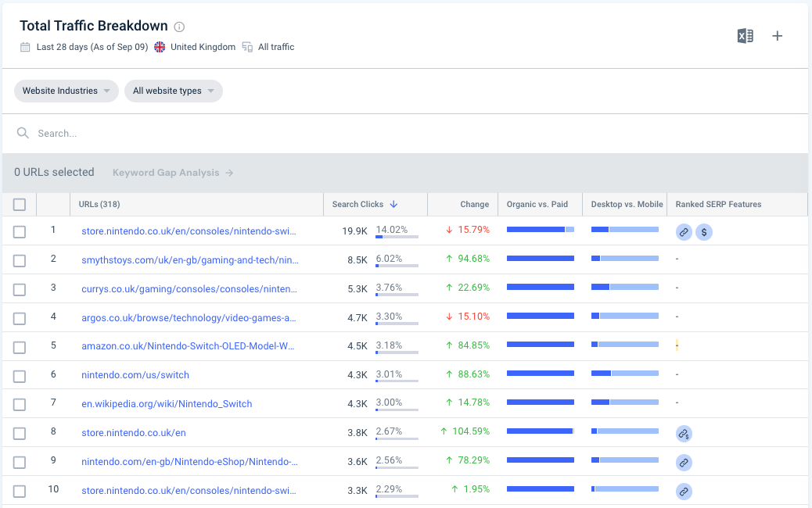Check the box for row 1 URL

pyautogui.click(x=19, y=232)
